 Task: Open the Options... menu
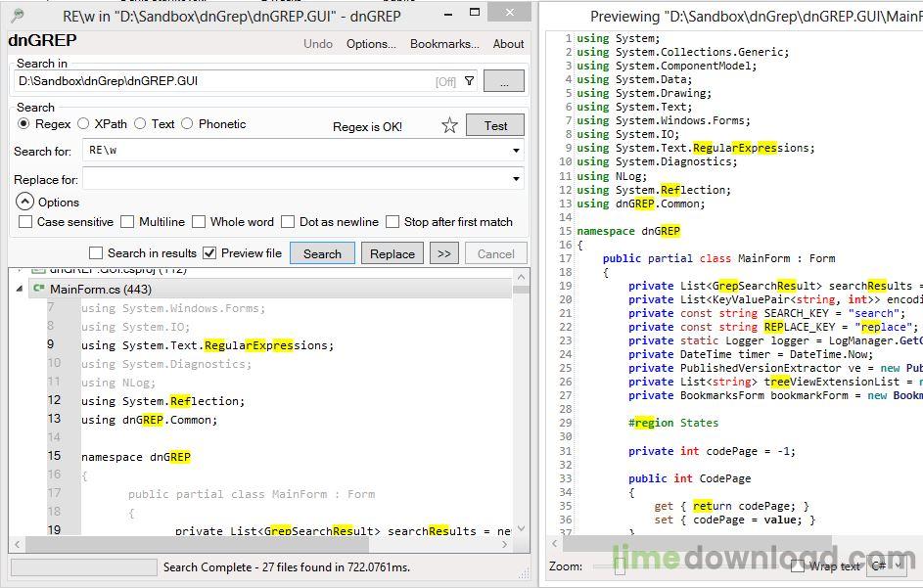tap(371, 44)
